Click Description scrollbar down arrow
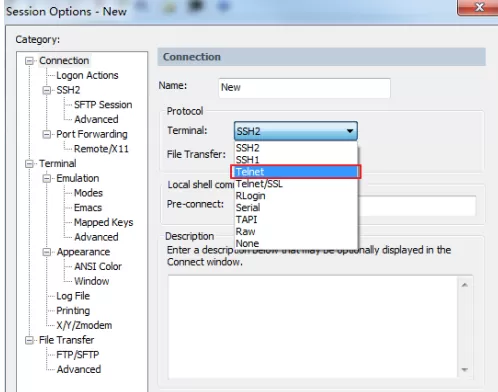 point(464,369)
